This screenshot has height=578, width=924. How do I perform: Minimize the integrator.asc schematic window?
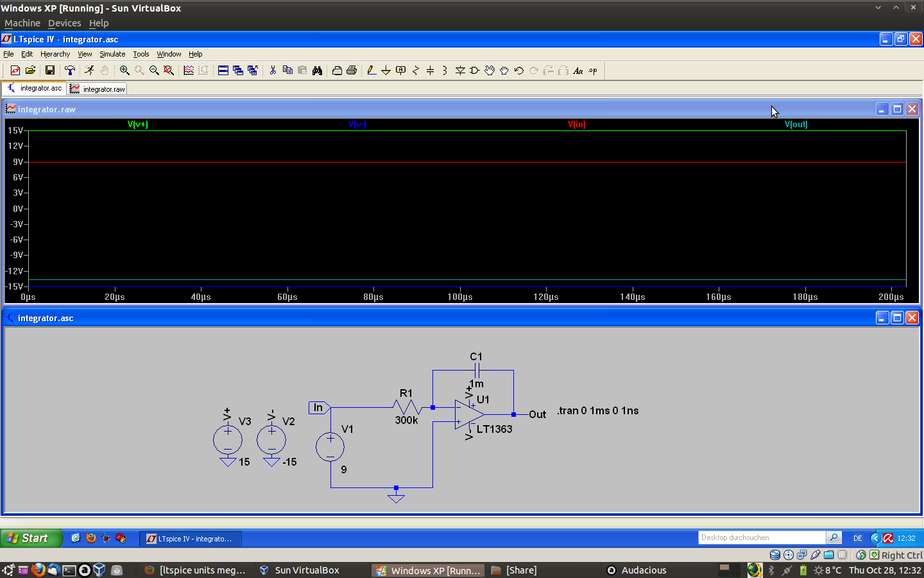(882, 317)
